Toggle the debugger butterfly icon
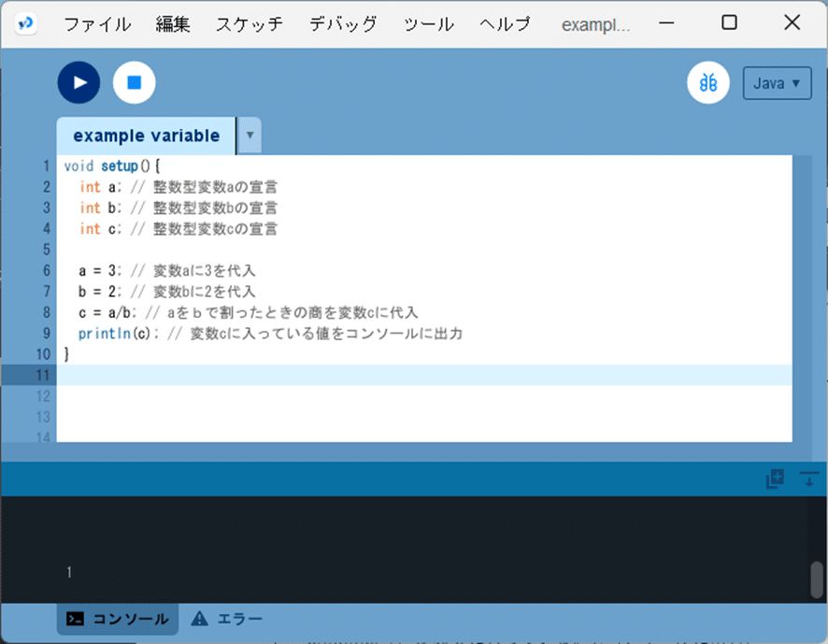The image size is (828, 644). point(708,83)
